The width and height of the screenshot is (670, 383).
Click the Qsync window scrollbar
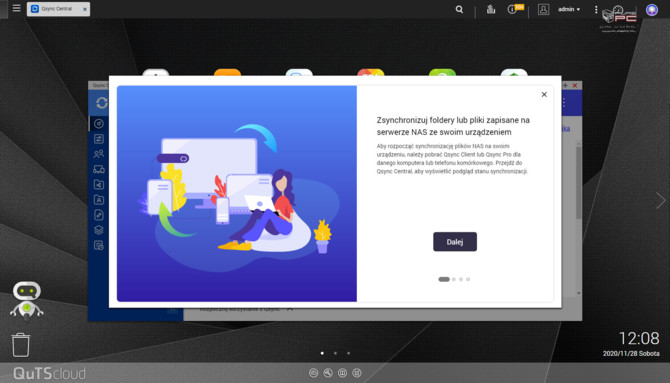click(x=579, y=183)
